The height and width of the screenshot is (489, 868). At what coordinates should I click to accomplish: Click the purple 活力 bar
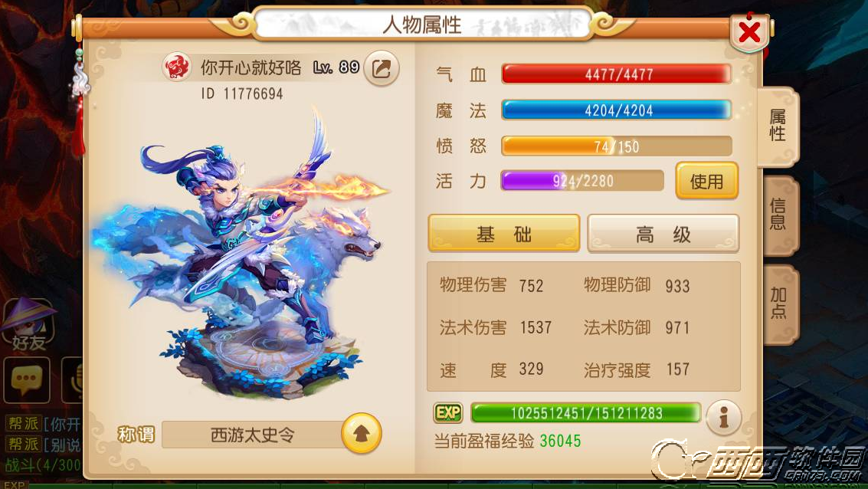pos(582,181)
